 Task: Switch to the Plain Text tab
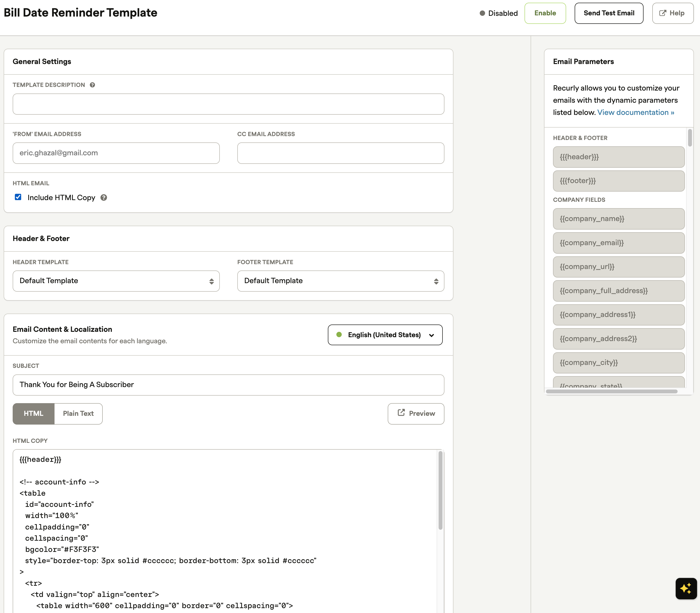tap(78, 414)
